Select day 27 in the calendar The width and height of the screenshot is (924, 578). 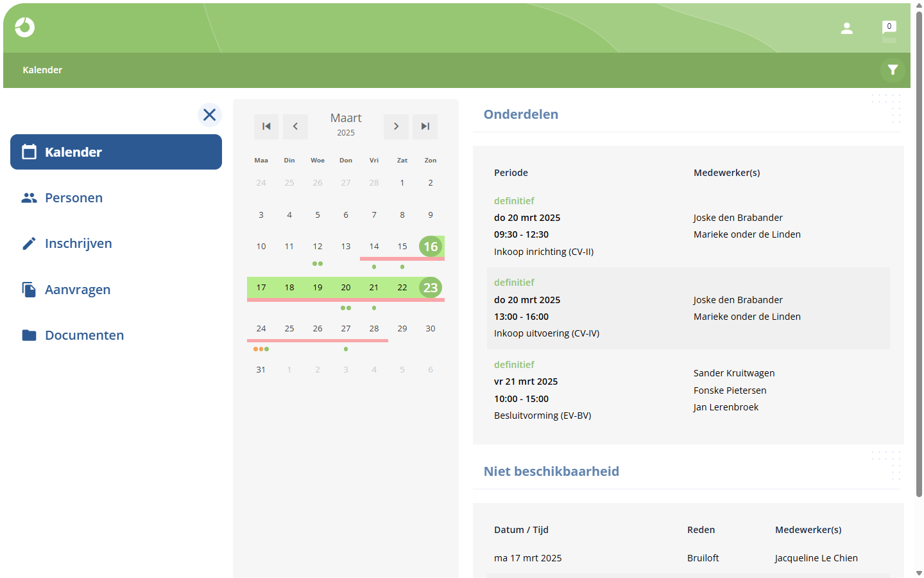(346, 329)
